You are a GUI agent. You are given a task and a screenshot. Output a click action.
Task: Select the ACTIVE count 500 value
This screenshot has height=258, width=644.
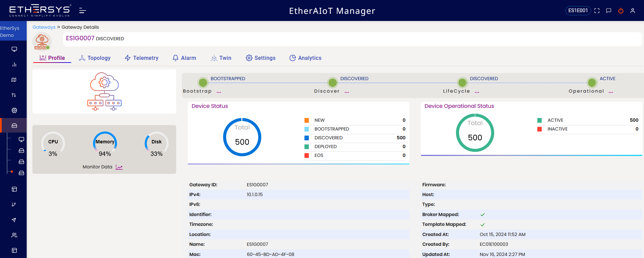pyautogui.click(x=634, y=120)
